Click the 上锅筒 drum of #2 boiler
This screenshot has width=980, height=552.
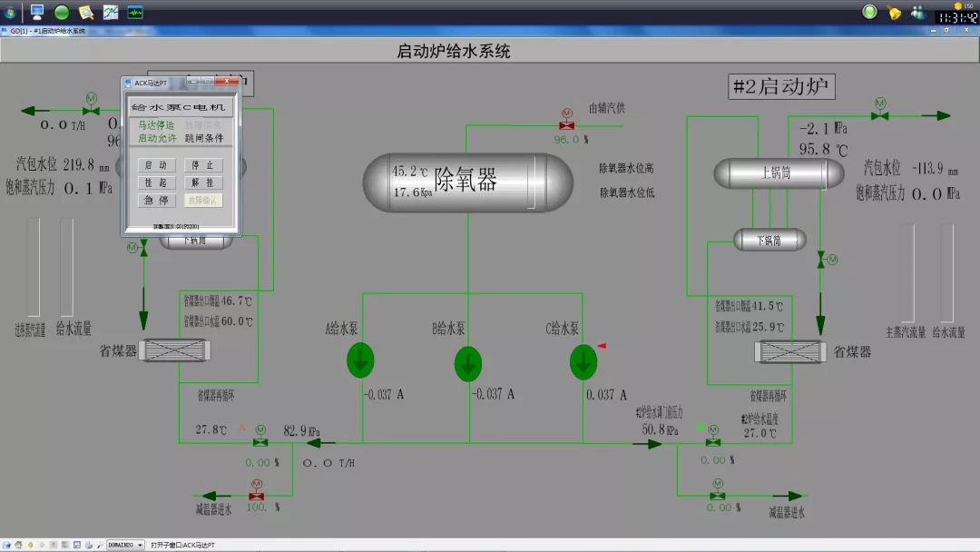pos(773,172)
